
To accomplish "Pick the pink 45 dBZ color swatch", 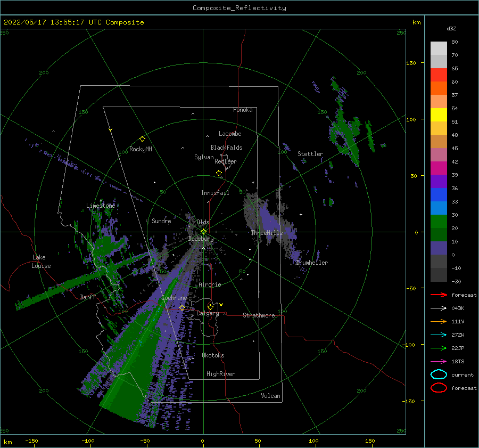I will point(439,155).
